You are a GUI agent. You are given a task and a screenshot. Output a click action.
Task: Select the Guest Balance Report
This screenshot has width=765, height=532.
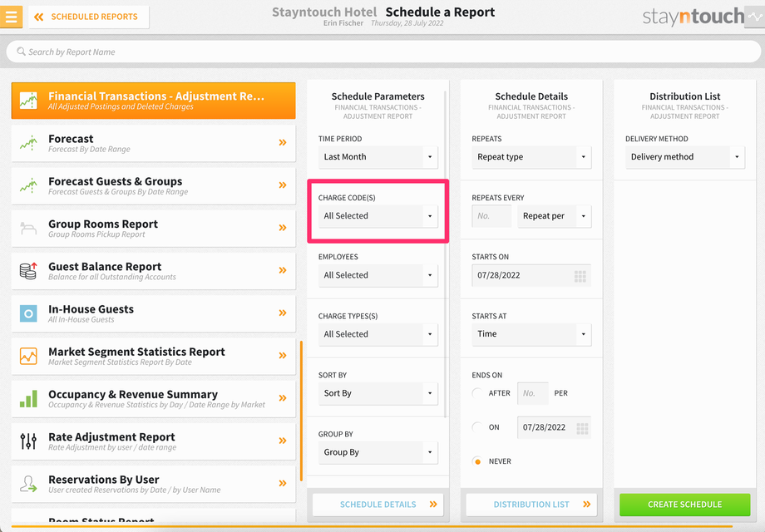tap(153, 271)
